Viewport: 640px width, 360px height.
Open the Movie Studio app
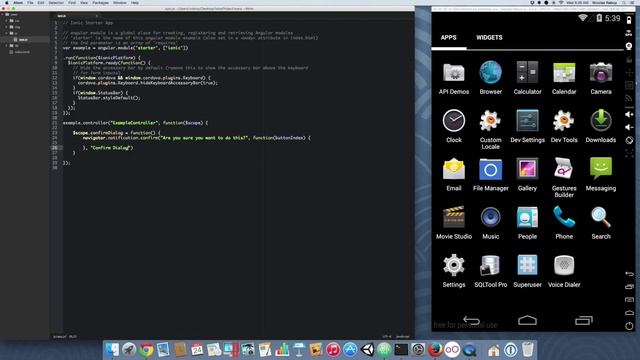pyautogui.click(x=453, y=223)
